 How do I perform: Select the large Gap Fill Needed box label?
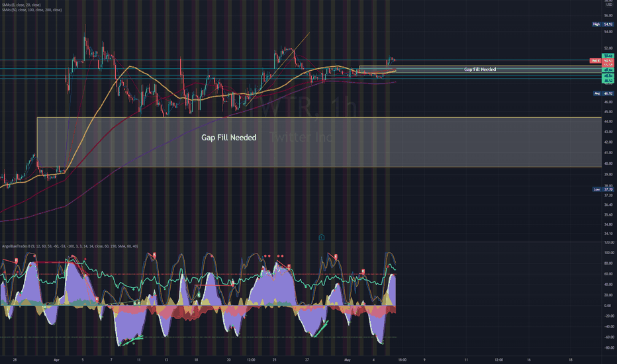pyautogui.click(x=228, y=138)
